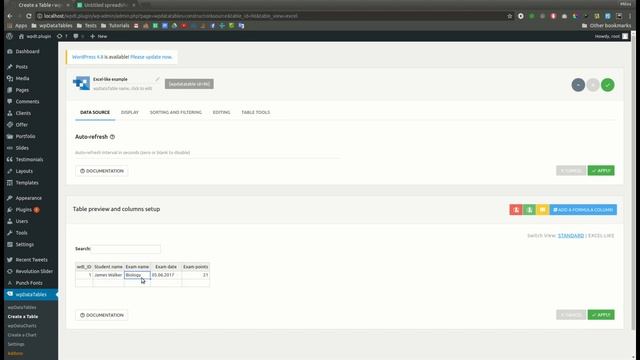Click the Auto-refresh help question icon
This screenshot has width=640, height=360.
[x=112, y=137]
